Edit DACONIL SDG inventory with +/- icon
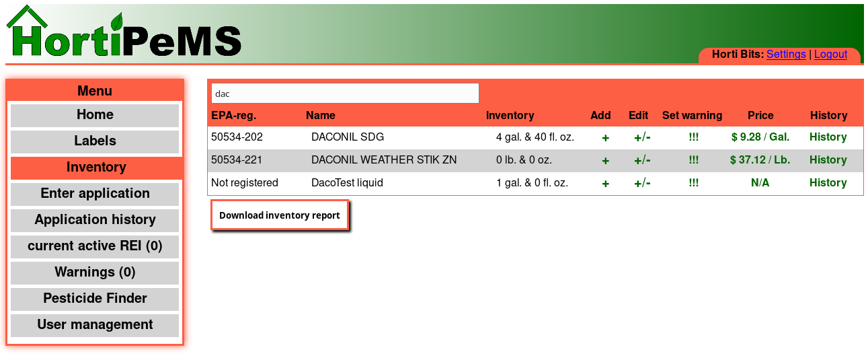 click(x=642, y=138)
